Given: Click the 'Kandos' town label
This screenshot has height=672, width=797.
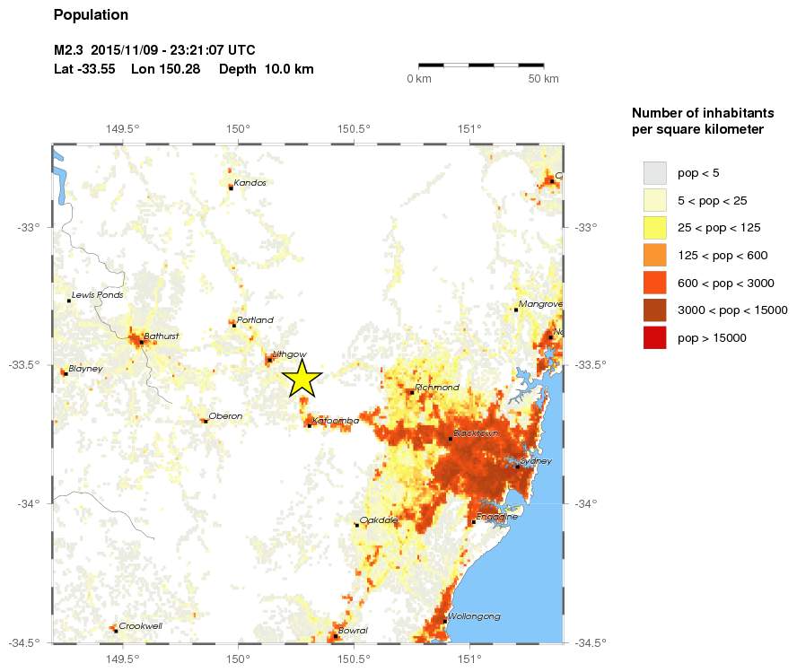Looking at the screenshot, I should [250, 182].
